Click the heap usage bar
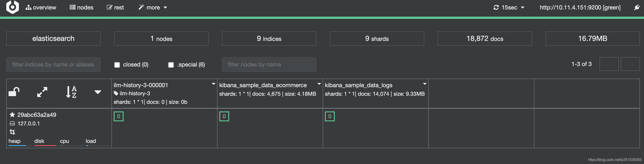644x164 pixels. [x=20, y=145]
